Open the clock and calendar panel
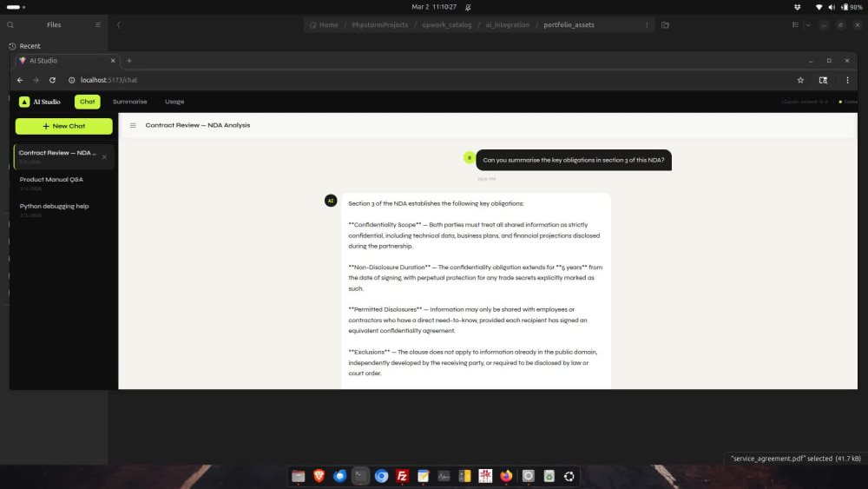Screen dimensions: 868x489 (x=434, y=7)
